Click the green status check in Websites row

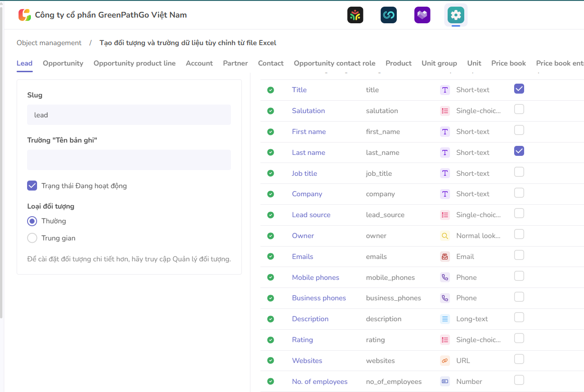[x=270, y=361]
